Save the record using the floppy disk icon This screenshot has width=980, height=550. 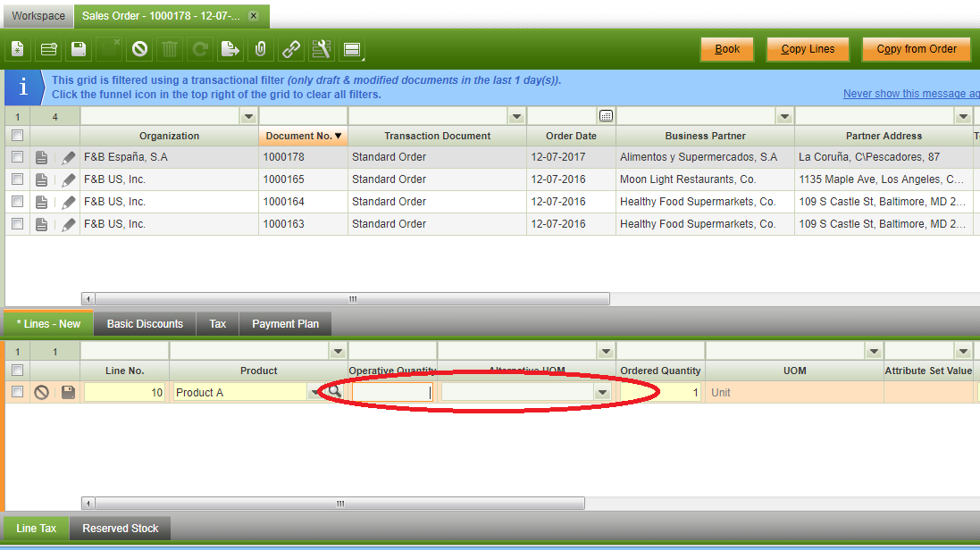[x=79, y=49]
